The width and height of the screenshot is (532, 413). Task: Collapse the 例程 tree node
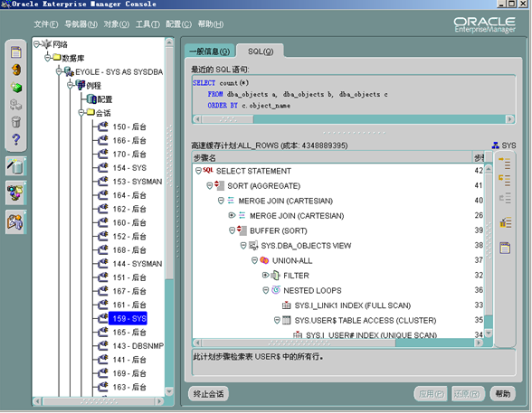point(70,85)
